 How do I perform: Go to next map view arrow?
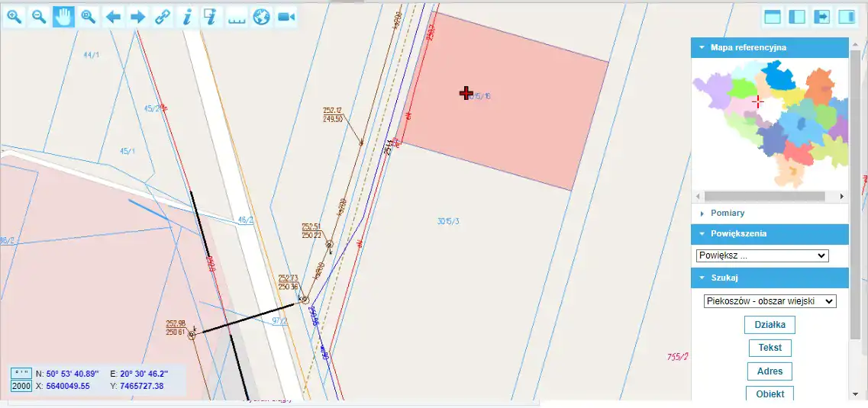(x=137, y=17)
